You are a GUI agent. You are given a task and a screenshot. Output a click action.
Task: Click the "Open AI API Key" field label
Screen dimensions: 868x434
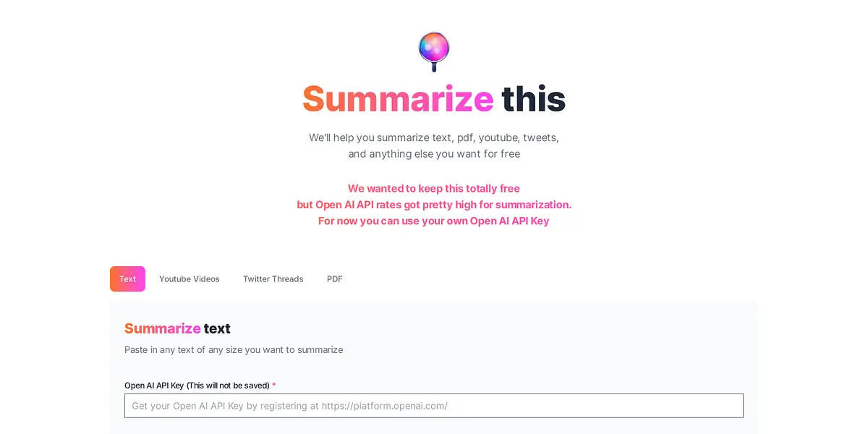click(197, 386)
